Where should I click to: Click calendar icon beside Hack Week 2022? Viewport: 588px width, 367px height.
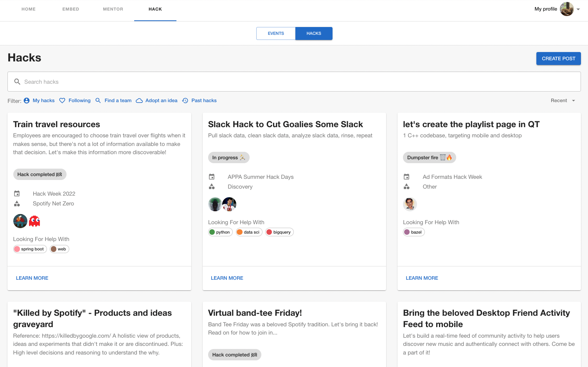17,194
